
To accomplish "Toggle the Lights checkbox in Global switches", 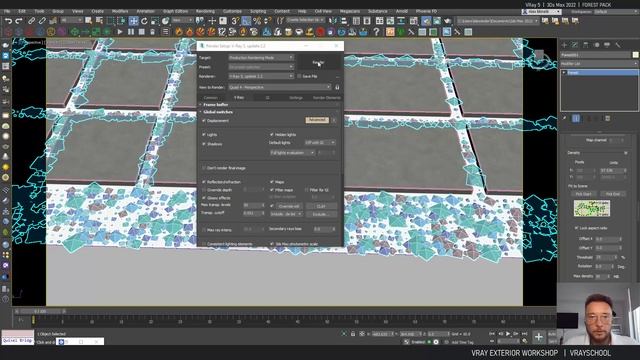I will (204, 134).
